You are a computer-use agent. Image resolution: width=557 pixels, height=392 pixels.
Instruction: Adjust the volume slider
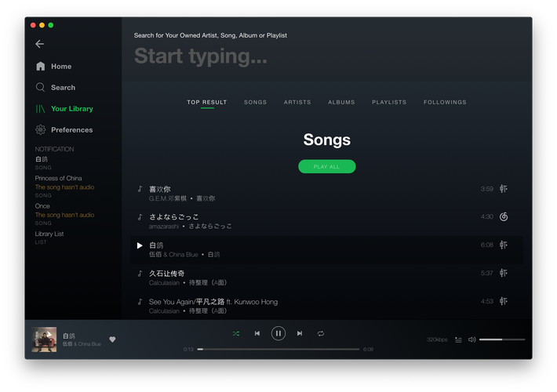point(502,339)
